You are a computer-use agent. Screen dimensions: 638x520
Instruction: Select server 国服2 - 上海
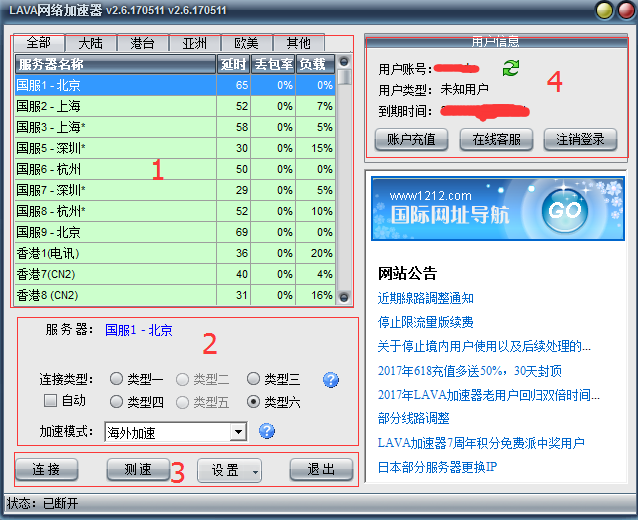175,106
